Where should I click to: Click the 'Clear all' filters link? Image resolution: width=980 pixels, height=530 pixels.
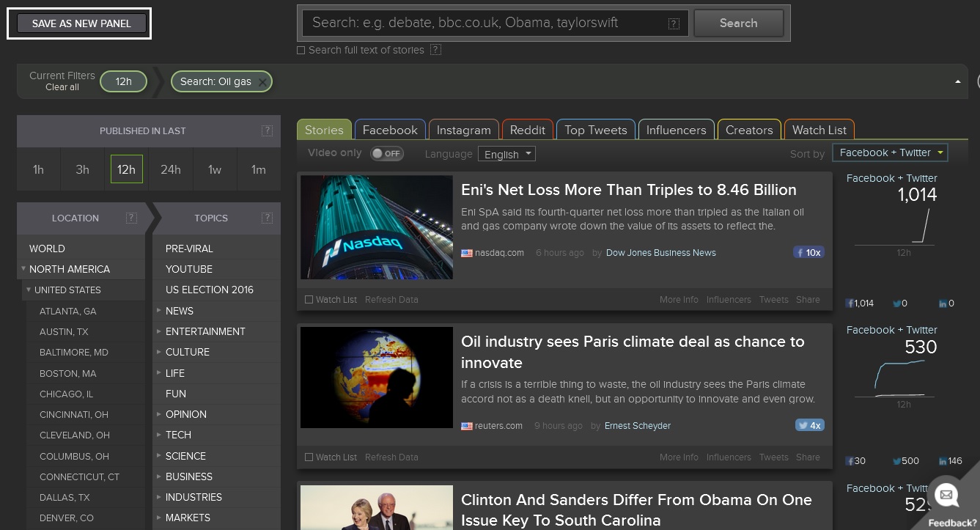pos(62,87)
